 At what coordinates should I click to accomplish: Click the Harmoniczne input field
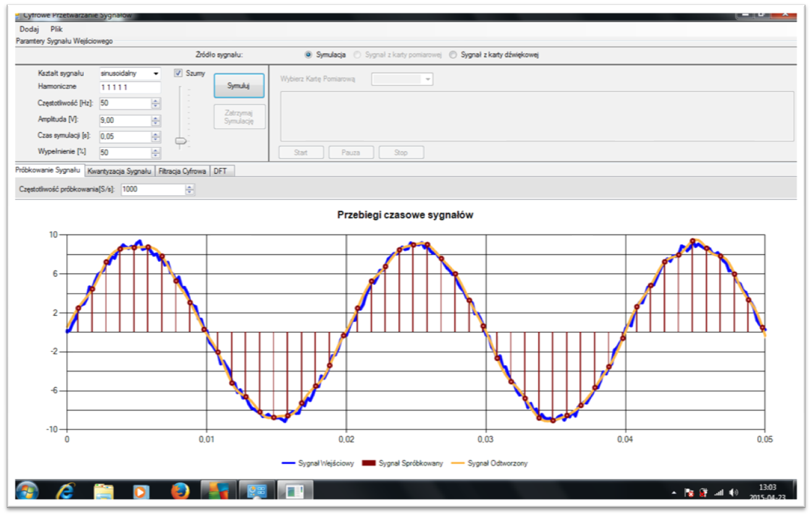(130, 88)
